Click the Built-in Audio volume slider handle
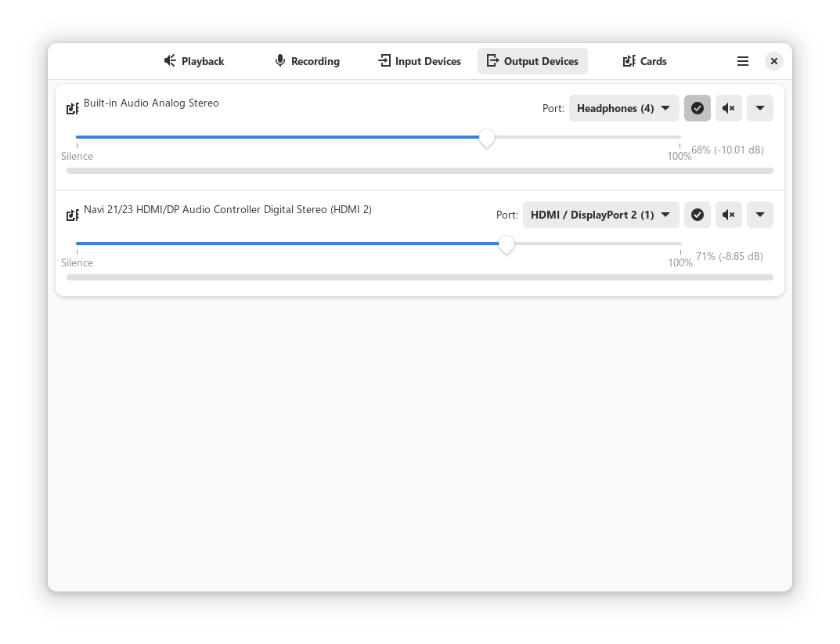 pos(487,138)
